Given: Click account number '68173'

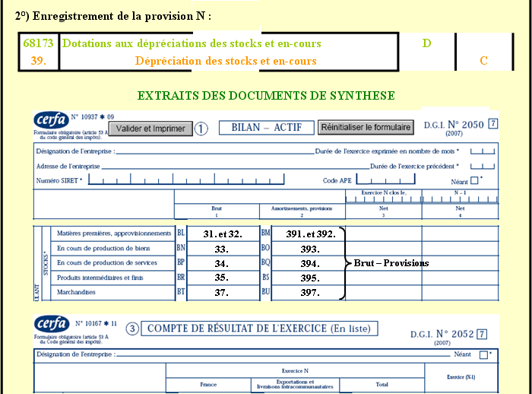Looking at the screenshot, I should point(38,43).
